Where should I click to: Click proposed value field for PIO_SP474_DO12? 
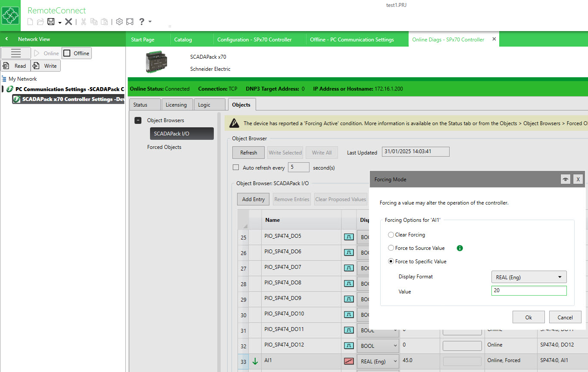pos(462,346)
